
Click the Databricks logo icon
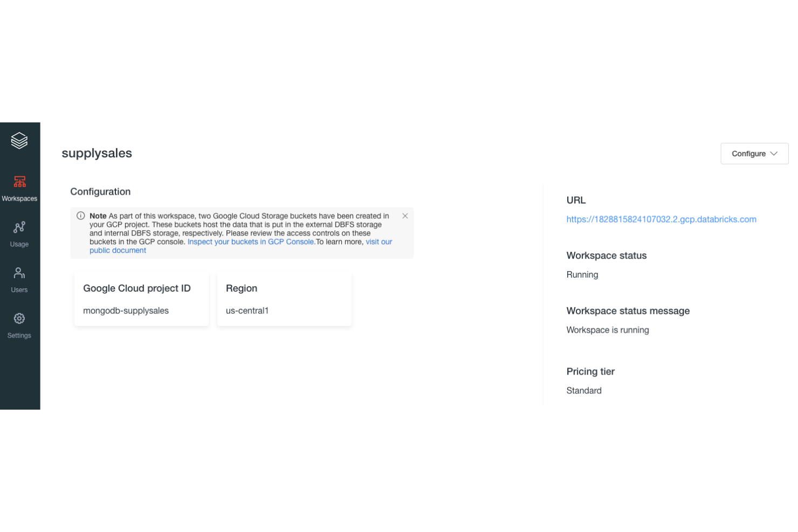pyautogui.click(x=19, y=141)
